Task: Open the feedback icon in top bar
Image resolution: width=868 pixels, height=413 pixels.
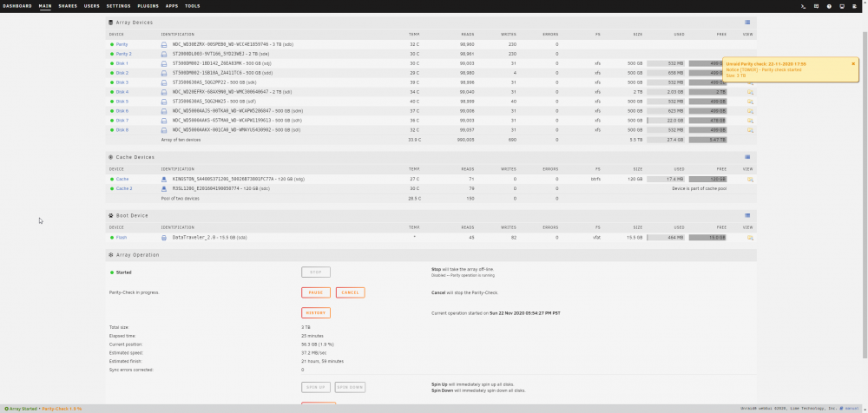Action: click(x=816, y=6)
